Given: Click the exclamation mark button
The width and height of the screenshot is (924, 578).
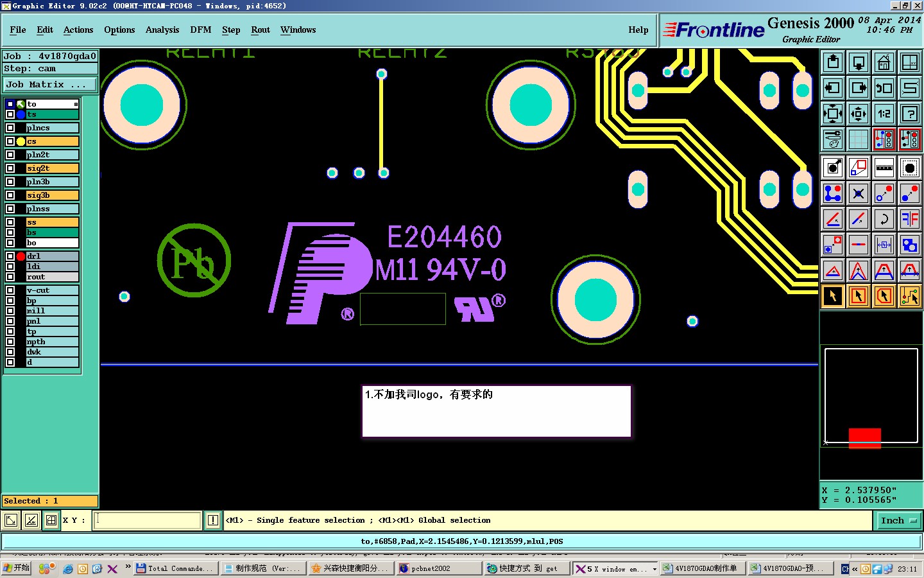Looking at the screenshot, I should tap(213, 521).
